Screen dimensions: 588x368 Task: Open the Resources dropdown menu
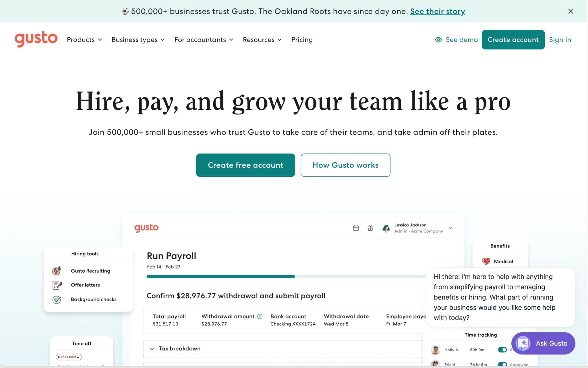pos(262,40)
